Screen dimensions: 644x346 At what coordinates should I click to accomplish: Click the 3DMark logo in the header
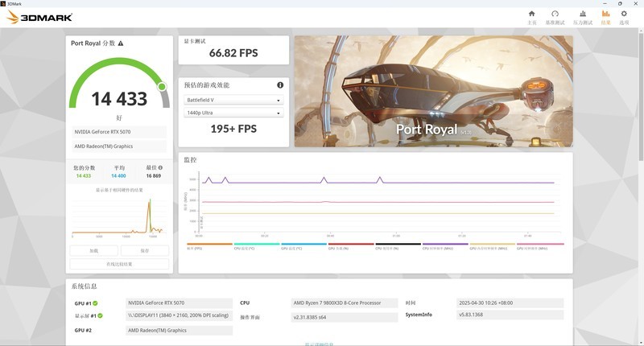pyautogui.click(x=39, y=17)
